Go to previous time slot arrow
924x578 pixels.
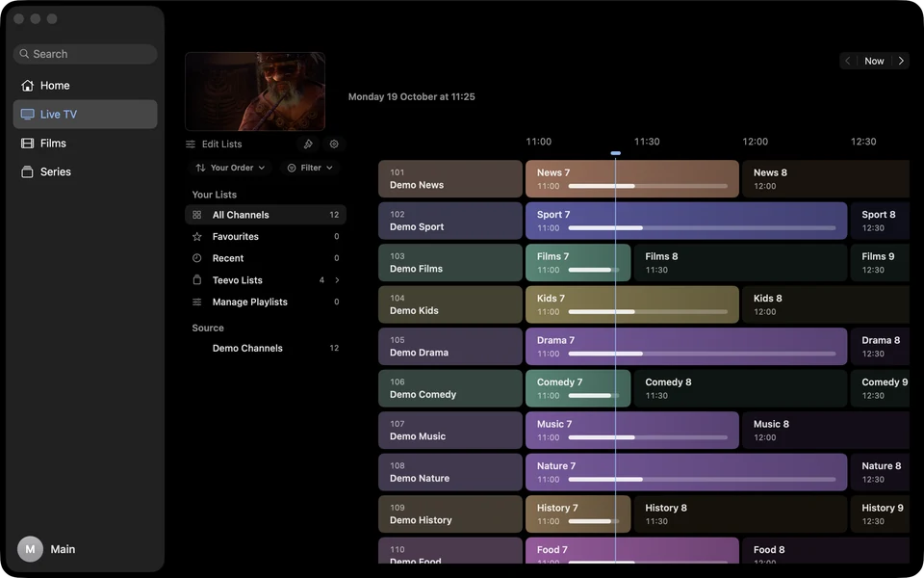[847, 61]
